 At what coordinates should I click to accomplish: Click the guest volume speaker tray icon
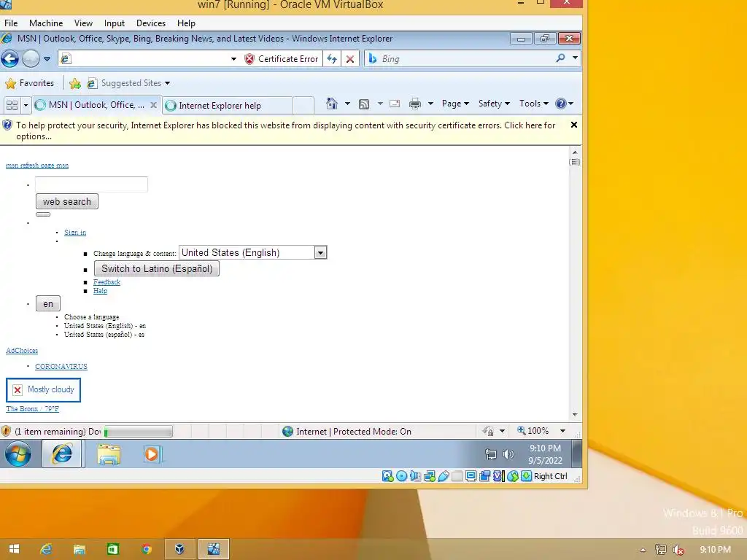(508, 454)
